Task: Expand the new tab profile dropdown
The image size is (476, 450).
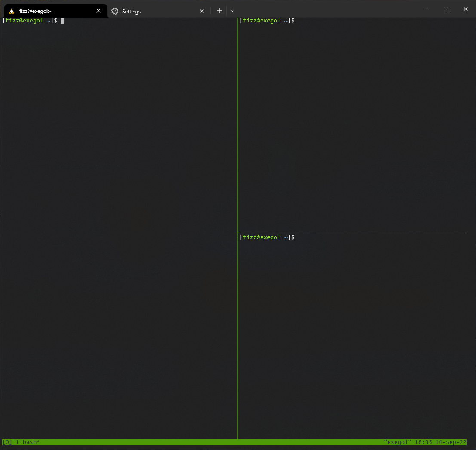Action: click(232, 11)
